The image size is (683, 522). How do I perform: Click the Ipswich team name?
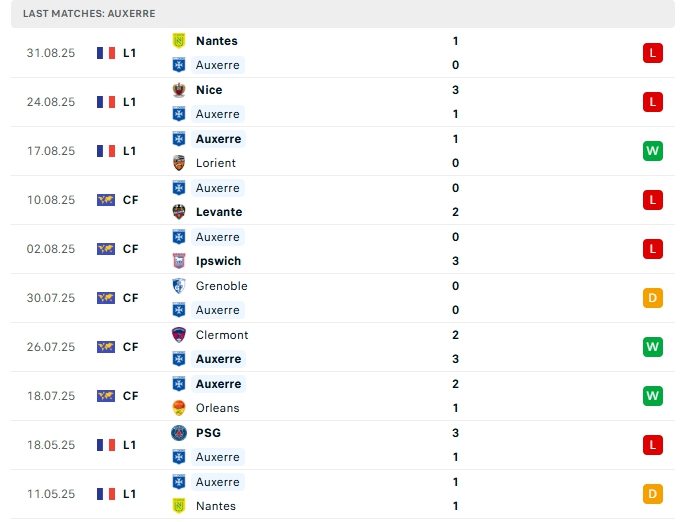click(x=218, y=261)
